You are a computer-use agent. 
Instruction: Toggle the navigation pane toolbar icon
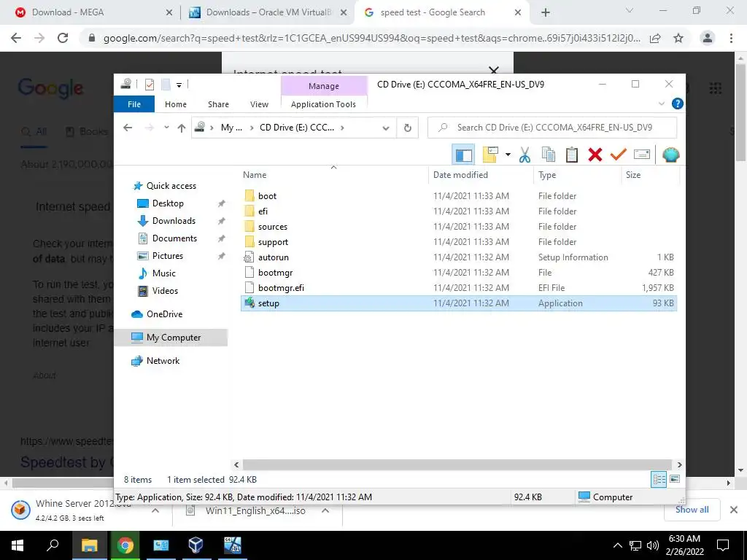[463, 155]
